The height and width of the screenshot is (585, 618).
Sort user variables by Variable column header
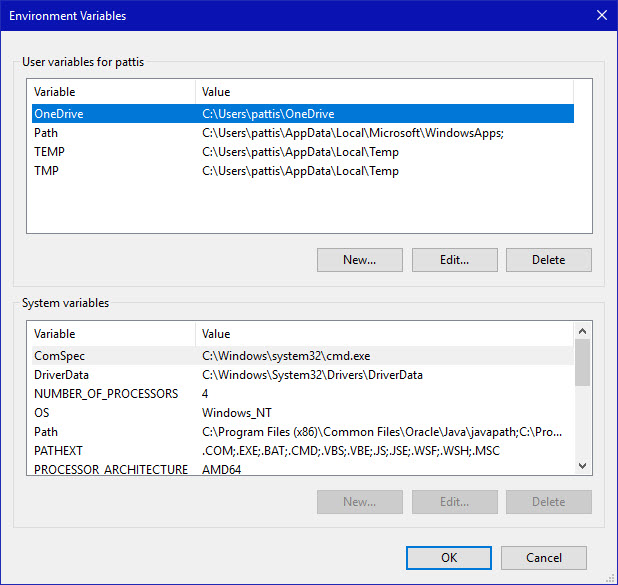click(x=112, y=92)
